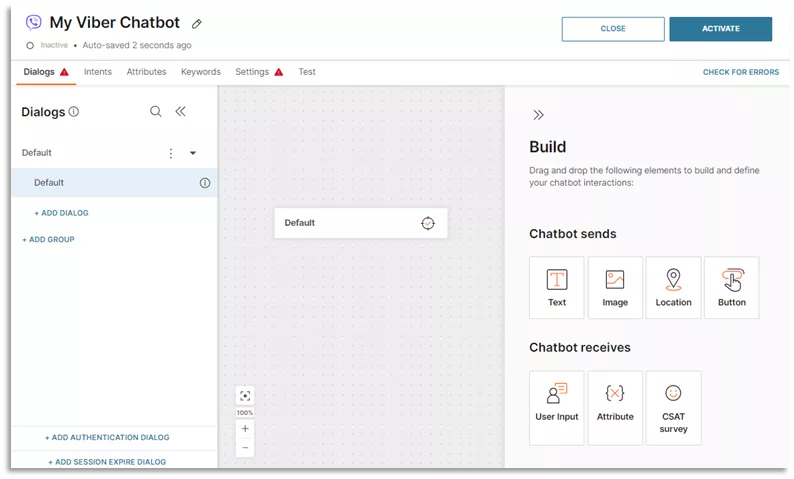
Task: Click the pencil icon to rename chatbot
Action: point(196,24)
